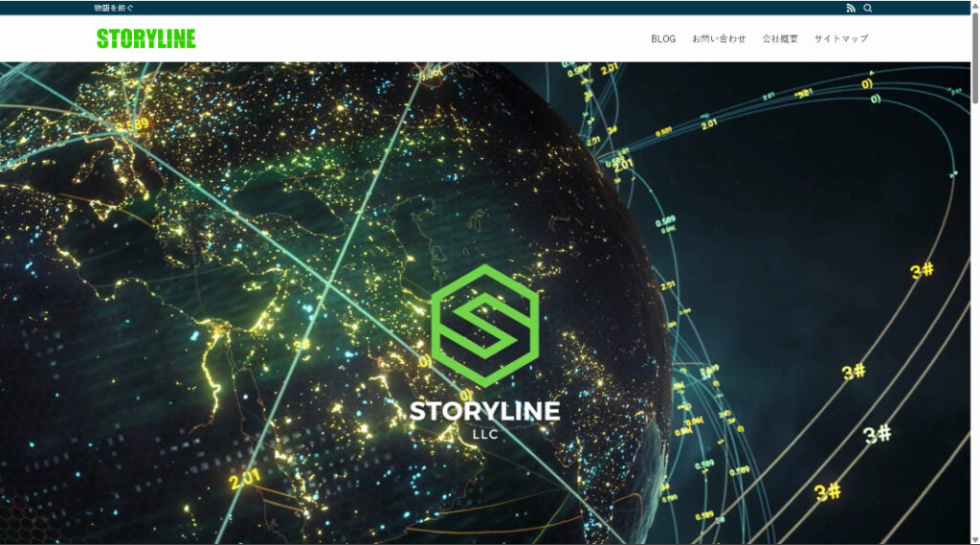Open サイトマップ from the nav bar
The image size is (980, 545).
point(841,39)
